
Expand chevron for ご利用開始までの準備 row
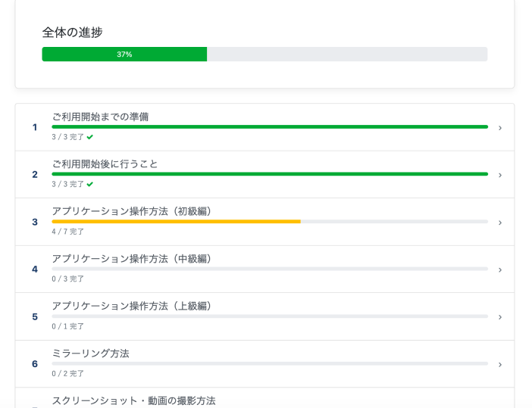499,128
